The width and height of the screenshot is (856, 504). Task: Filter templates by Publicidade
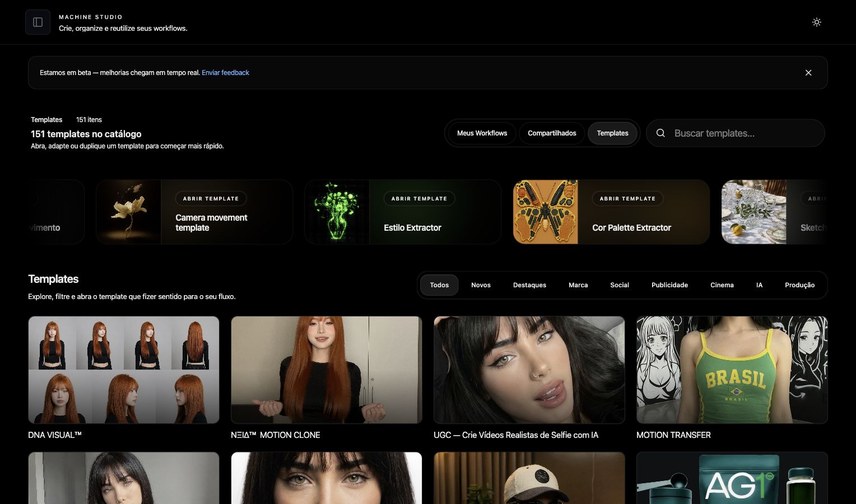(x=669, y=285)
